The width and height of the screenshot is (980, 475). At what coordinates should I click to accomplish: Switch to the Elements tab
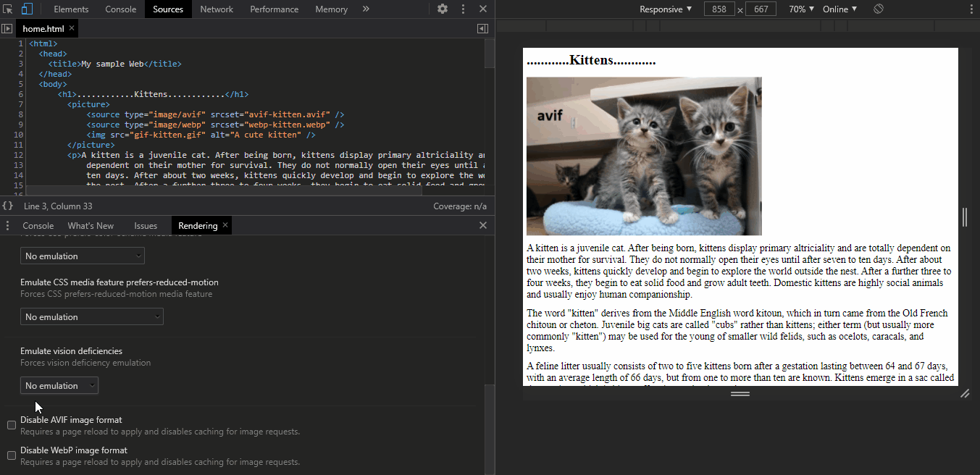pyautogui.click(x=71, y=9)
